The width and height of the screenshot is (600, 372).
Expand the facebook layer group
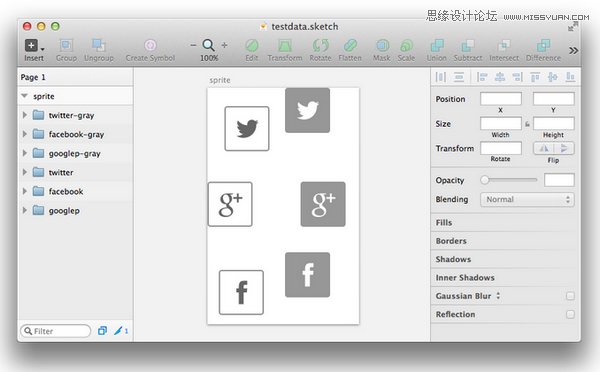click(24, 191)
